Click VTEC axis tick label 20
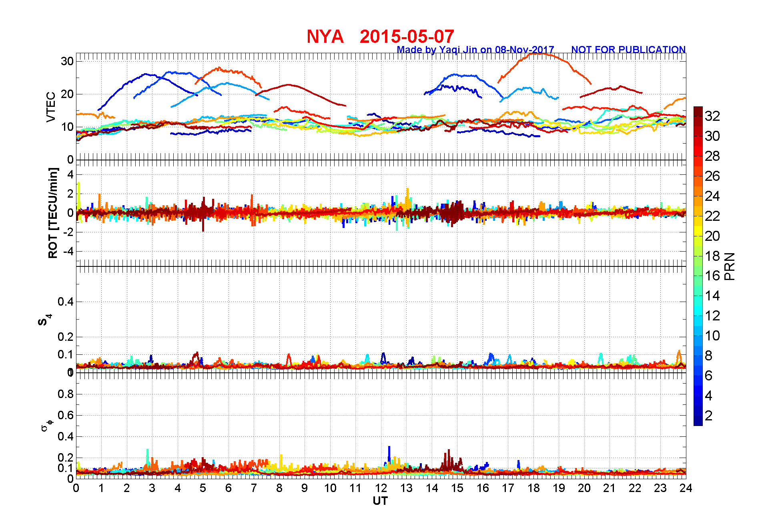Screen dimensions: 762x532 [x=67, y=94]
